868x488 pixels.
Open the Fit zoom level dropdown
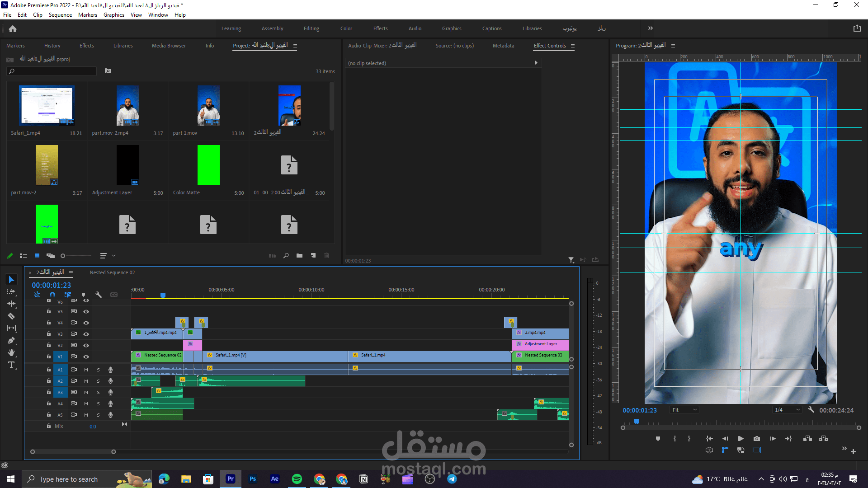[x=684, y=410]
